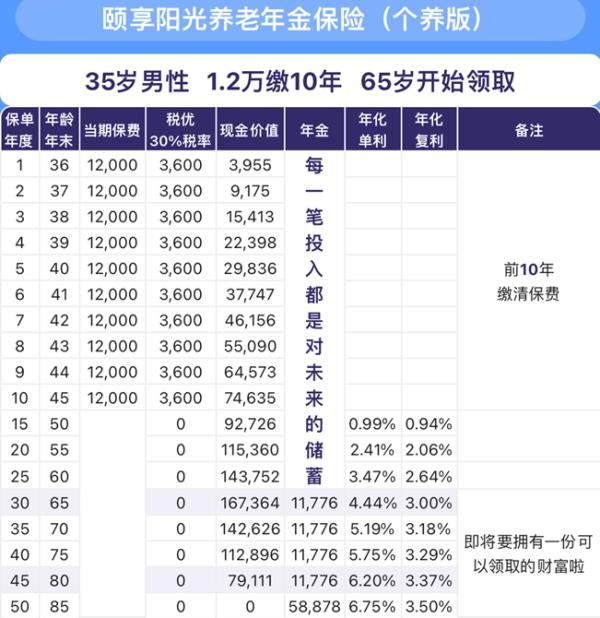Screen dimensions: 600x618
Task: Select cash value 46,156
Action: coord(250,320)
